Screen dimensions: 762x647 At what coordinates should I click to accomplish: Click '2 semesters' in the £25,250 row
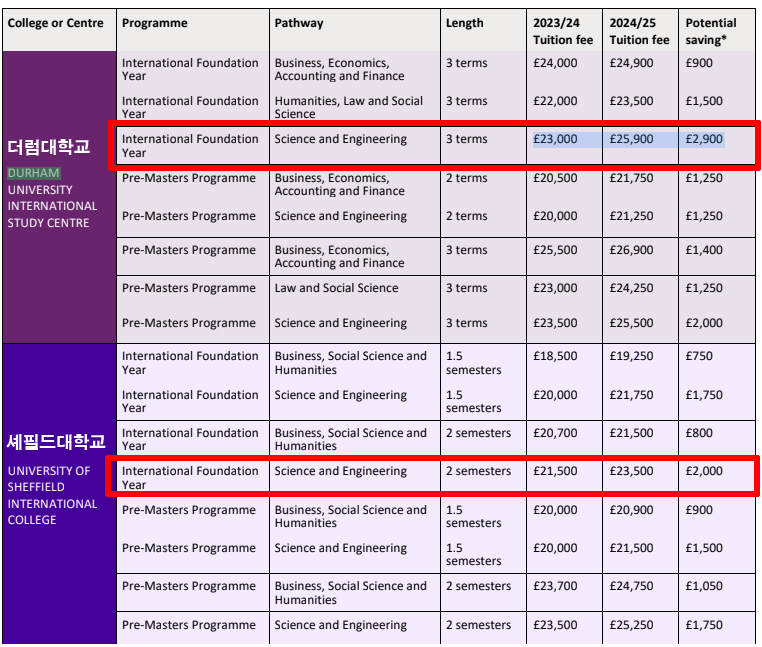[478, 625]
